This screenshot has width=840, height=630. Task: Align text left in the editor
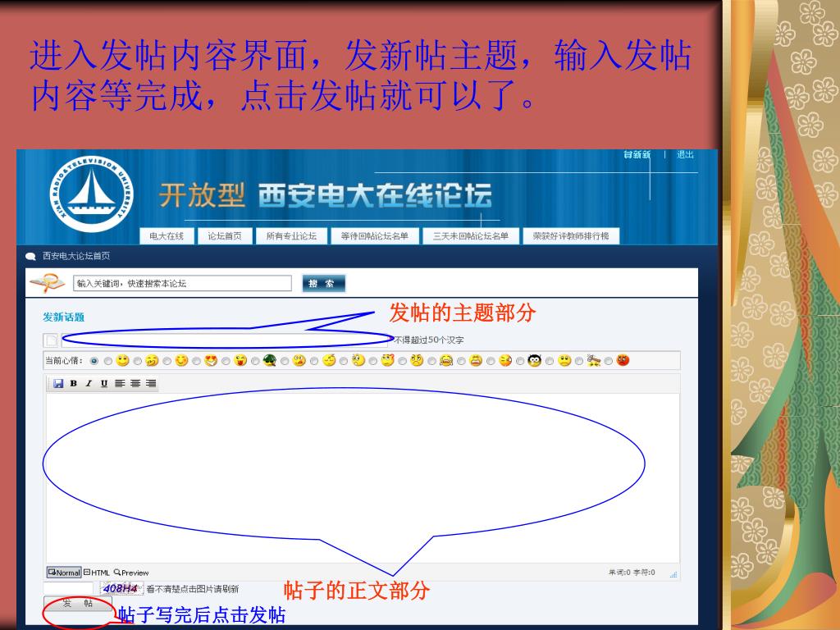coord(120,384)
